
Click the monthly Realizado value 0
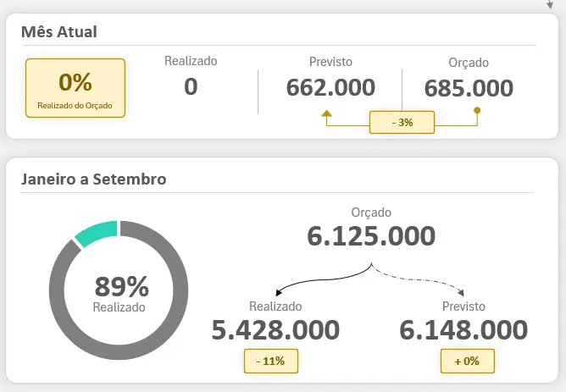191,86
